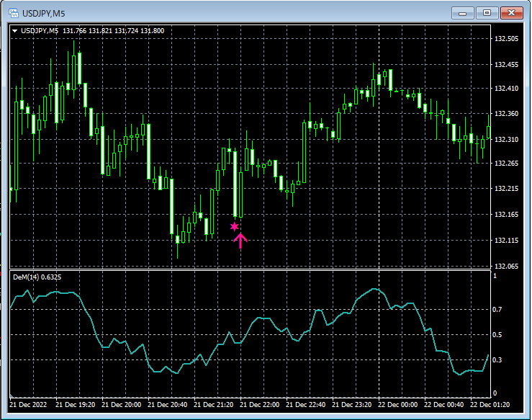Click the 21 Dec 20:00 time label
Screen dimensions: 532x420
click(x=122, y=405)
